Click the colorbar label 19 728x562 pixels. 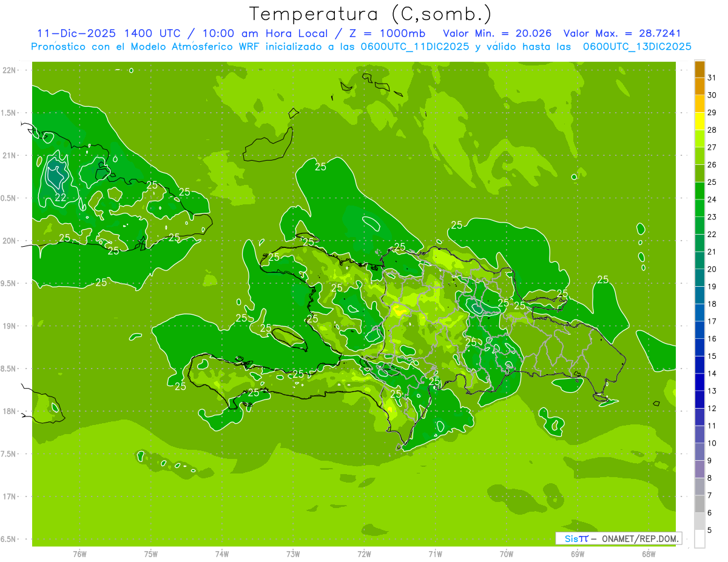[712, 287]
